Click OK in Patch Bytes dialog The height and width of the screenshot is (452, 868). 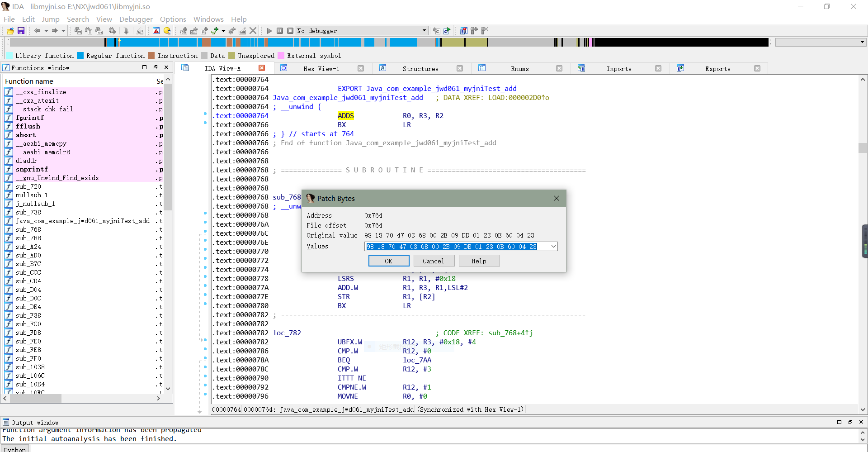[389, 261]
